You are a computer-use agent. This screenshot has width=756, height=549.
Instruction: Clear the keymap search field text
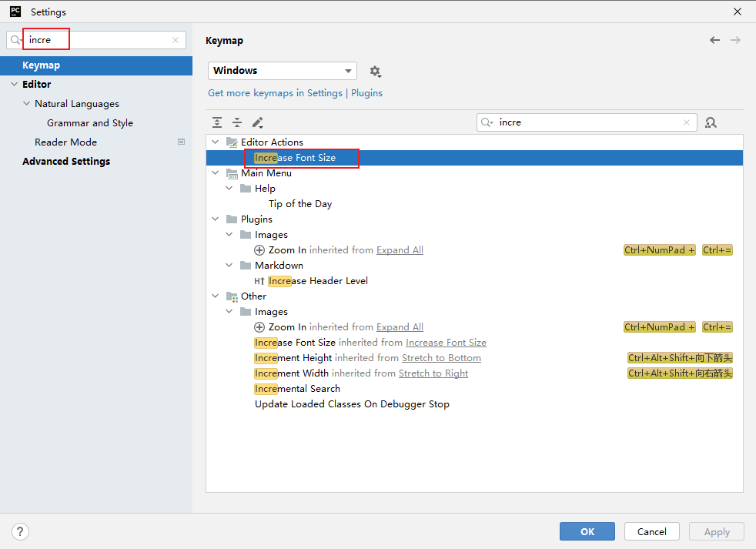[687, 122]
